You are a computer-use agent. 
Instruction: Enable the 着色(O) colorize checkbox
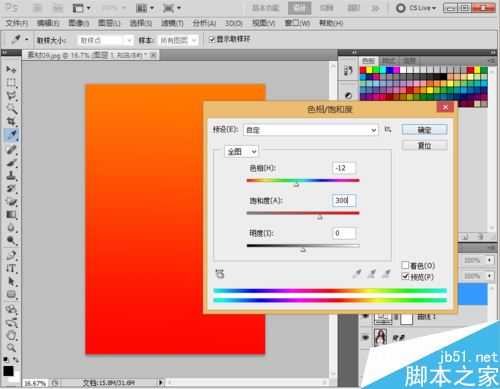tap(405, 265)
